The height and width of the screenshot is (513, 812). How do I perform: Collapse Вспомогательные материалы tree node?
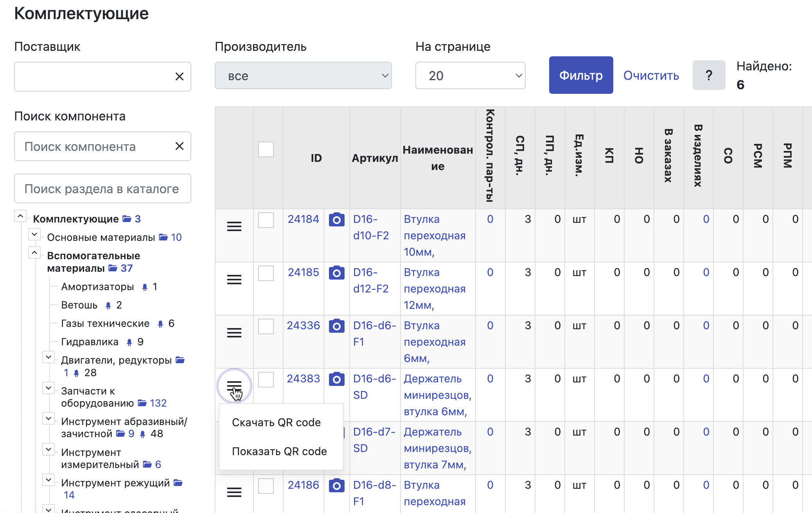(34, 253)
